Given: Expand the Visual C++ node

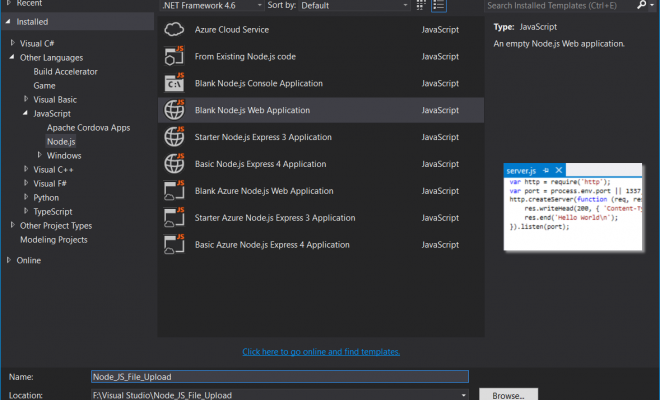Looking at the screenshot, I should coord(26,169).
